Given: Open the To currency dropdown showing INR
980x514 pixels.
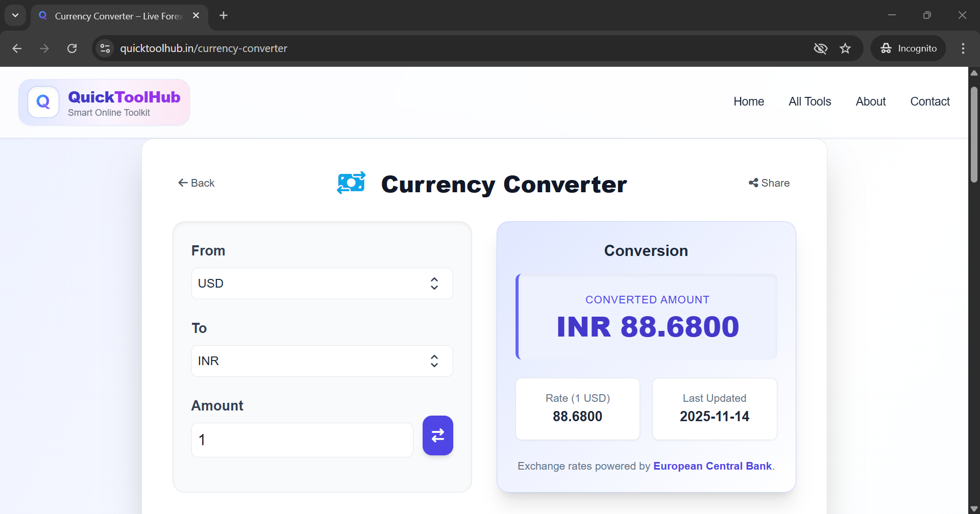Looking at the screenshot, I should 322,361.
